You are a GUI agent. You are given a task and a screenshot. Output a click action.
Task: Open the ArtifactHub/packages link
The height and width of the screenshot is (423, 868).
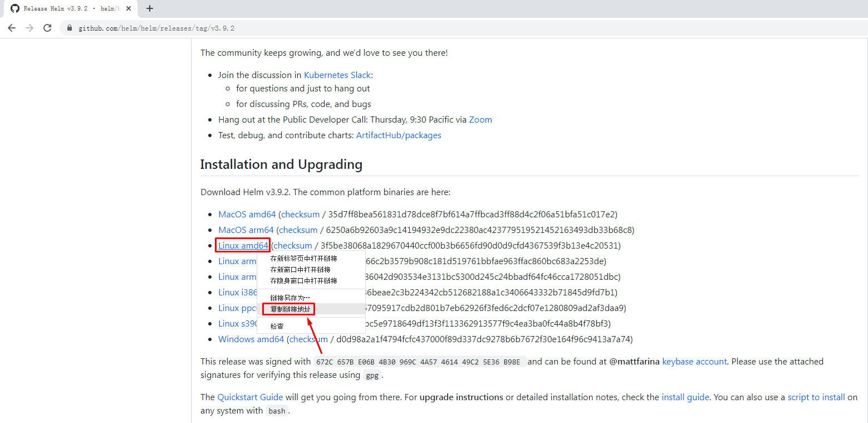tap(399, 135)
